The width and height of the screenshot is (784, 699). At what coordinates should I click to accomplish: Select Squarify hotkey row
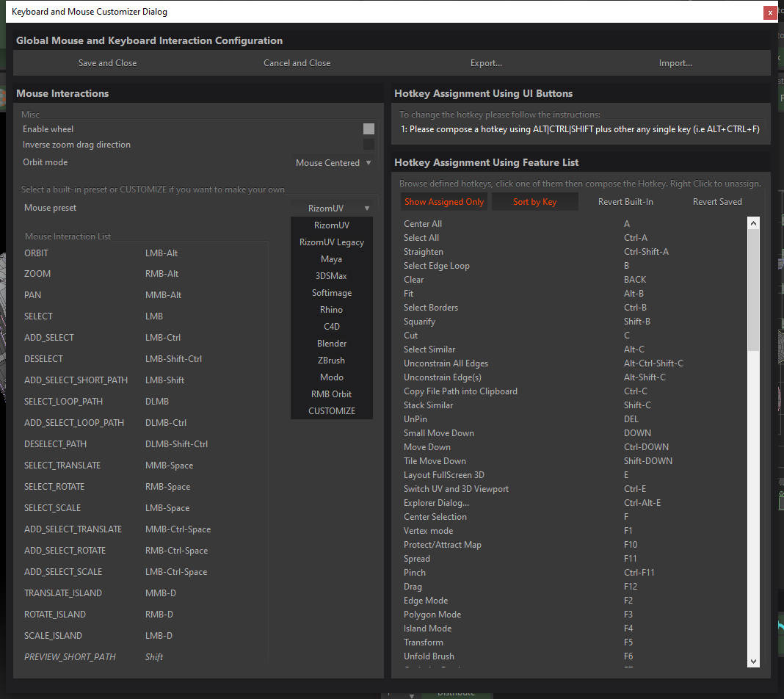(x=573, y=322)
